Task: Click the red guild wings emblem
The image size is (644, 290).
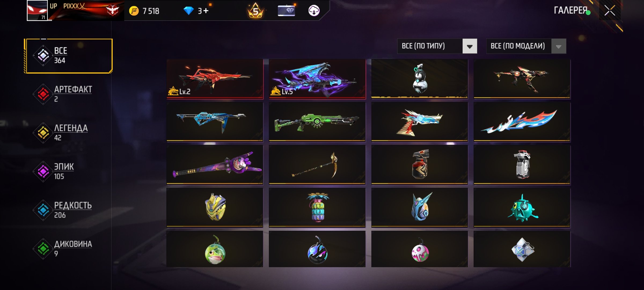Action: pyautogui.click(x=112, y=10)
